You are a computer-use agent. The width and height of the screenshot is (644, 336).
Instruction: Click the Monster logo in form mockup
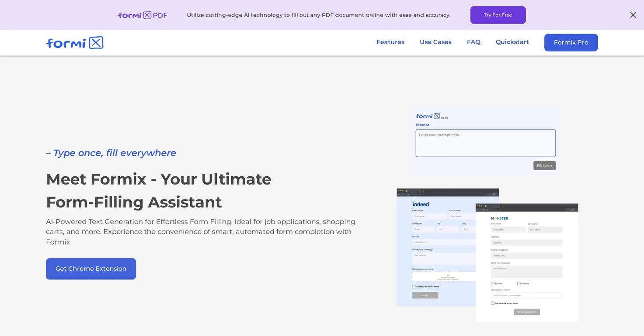[x=500, y=218]
